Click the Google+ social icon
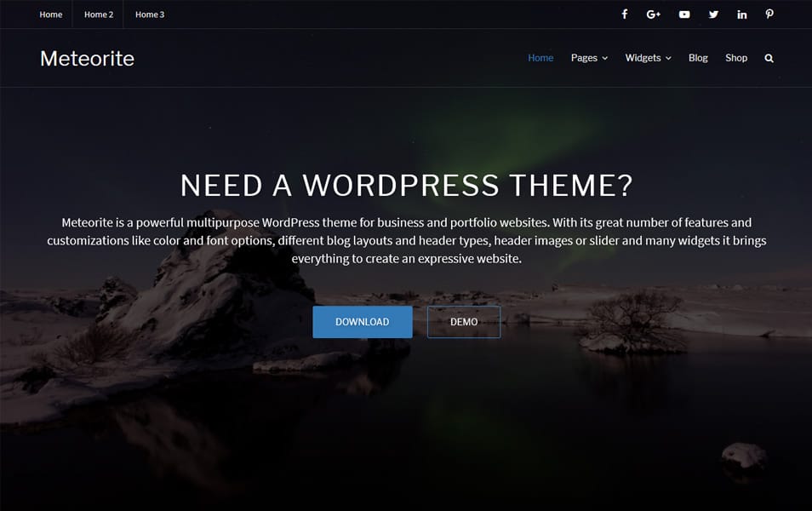Image resolution: width=812 pixels, height=511 pixels. point(654,14)
